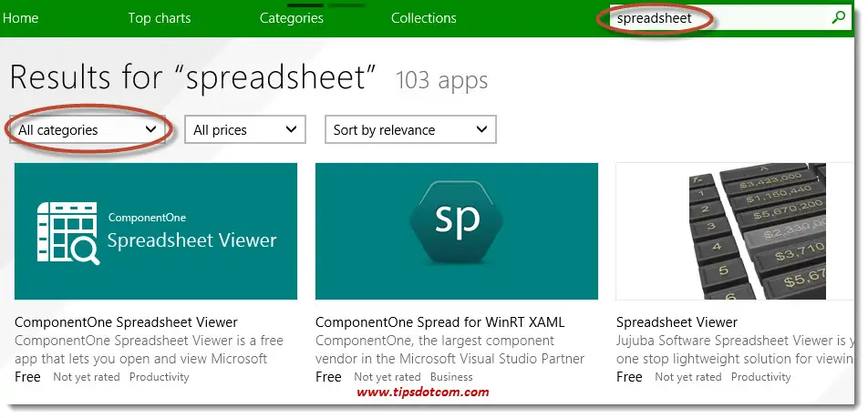This screenshot has height=418, width=868.
Task: Click the ComponentOne Spreadsheet Viewer title
Action: pyautogui.click(x=126, y=322)
